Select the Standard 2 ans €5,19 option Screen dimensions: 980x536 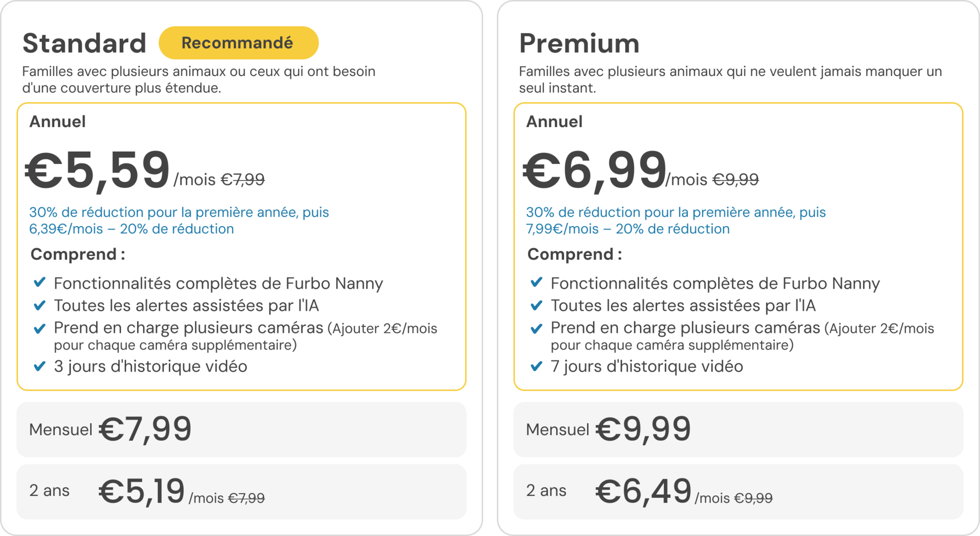(x=242, y=491)
